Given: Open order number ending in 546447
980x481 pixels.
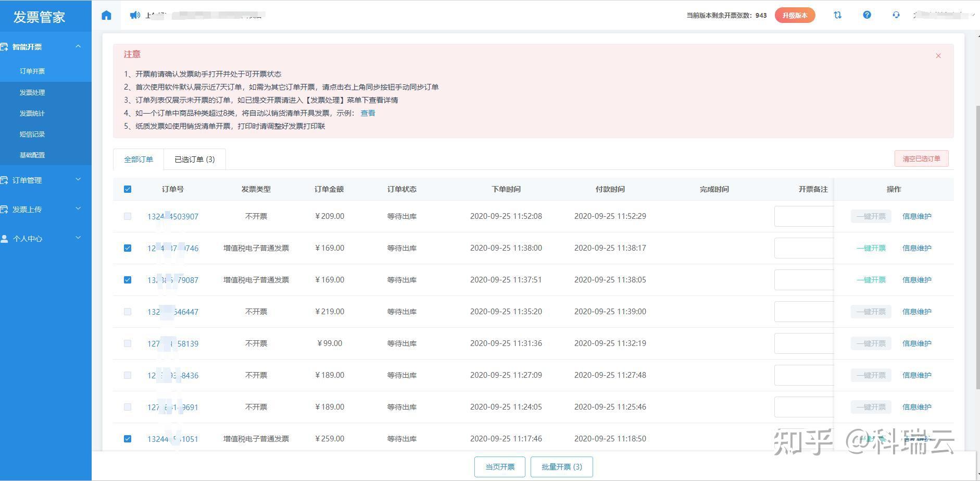Looking at the screenshot, I should 173,312.
